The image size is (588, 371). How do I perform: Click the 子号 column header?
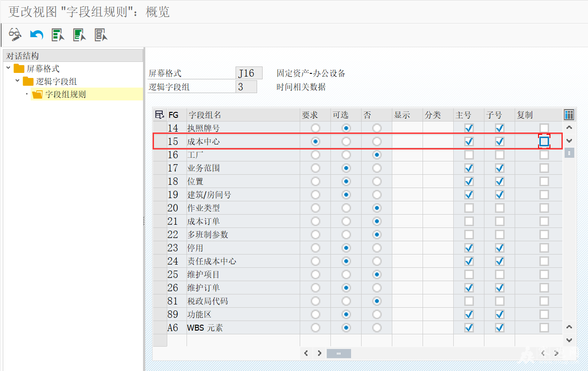500,115
